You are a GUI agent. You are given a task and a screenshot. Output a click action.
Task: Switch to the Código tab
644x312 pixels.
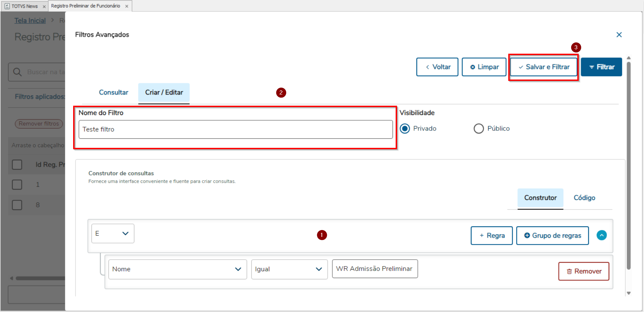[x=584, y=198]
